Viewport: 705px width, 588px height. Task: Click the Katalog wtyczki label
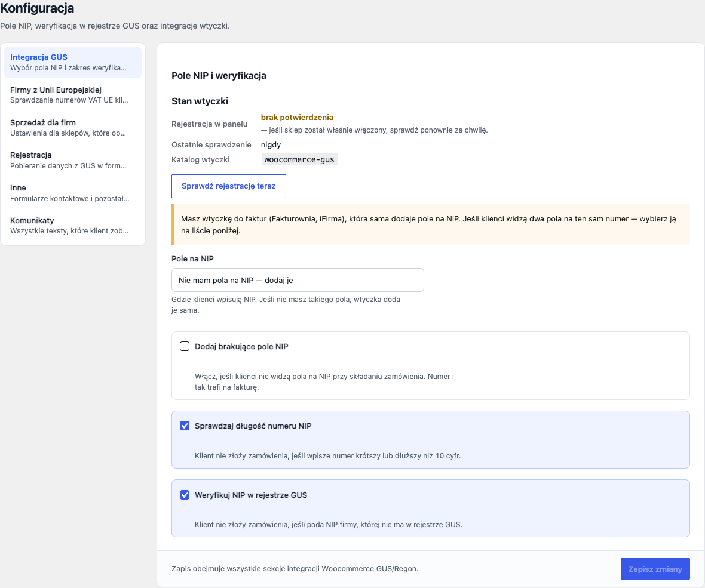pos(201,159)
